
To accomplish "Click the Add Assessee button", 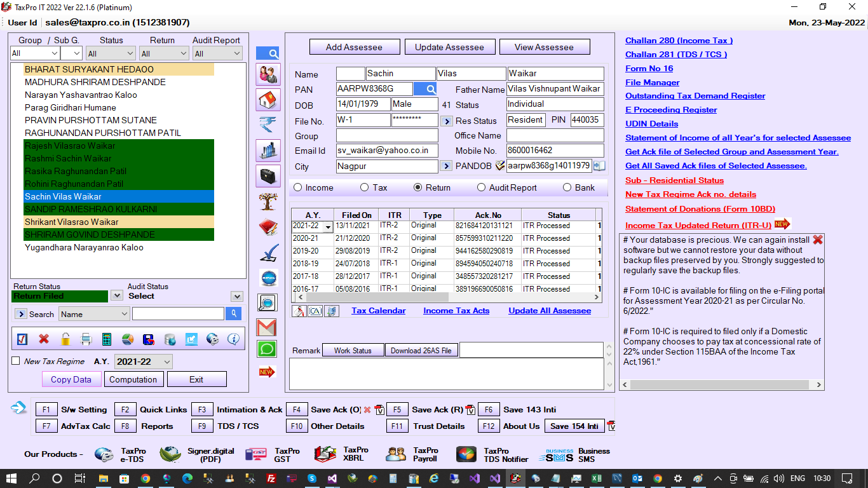I will pos(355,47).
